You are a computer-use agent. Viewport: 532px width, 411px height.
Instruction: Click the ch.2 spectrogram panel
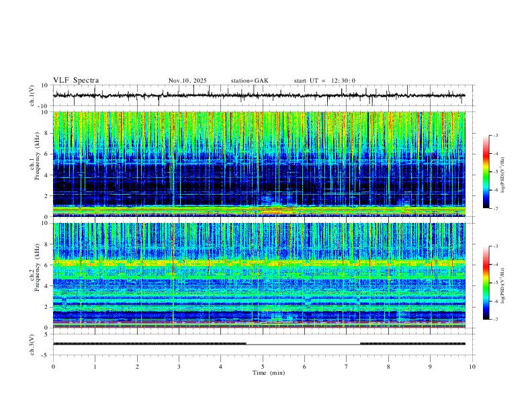(x=259, y=275)
